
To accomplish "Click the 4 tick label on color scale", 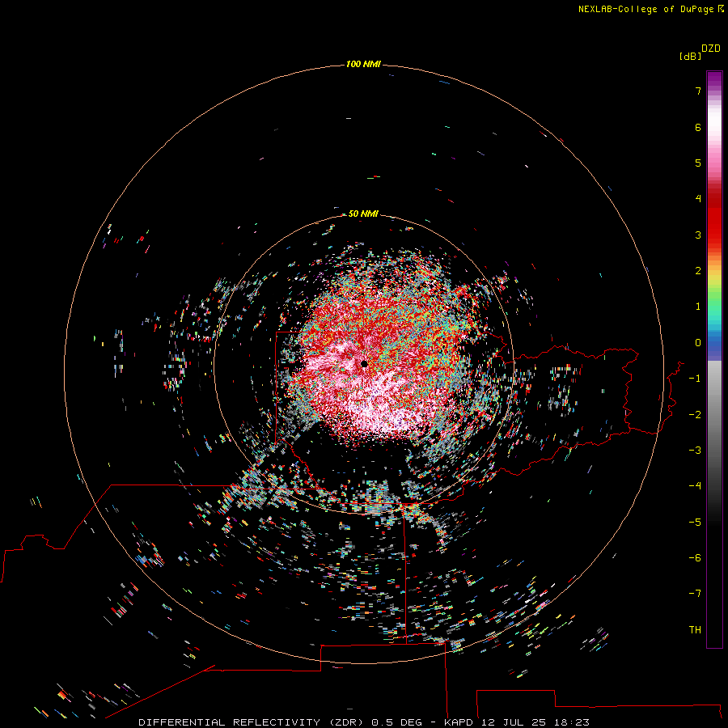I will pos(698,198).
